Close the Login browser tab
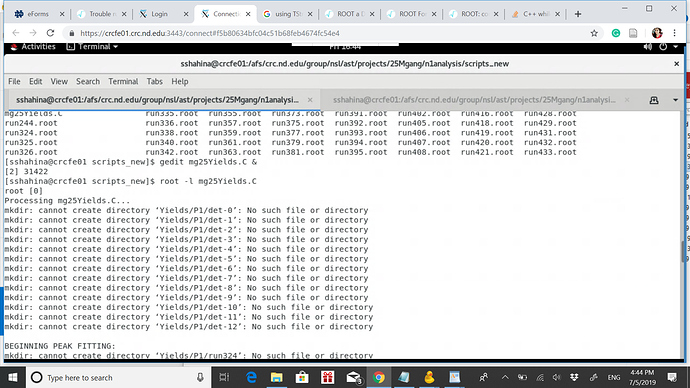 click(186, 14)
